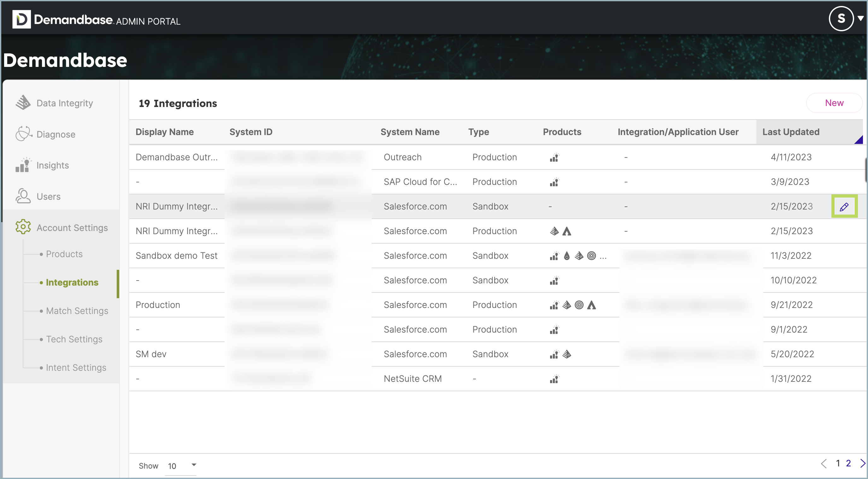The width and height of the screenshot is (868, 479).
Task: Select Demandbase Outr... display name cell
Action: click(177, 157)
